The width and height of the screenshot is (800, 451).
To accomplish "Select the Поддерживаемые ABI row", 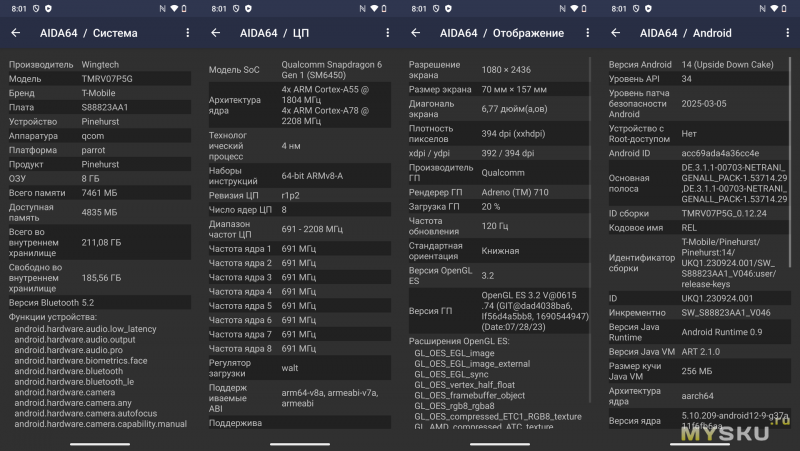I will click(299, 398).
